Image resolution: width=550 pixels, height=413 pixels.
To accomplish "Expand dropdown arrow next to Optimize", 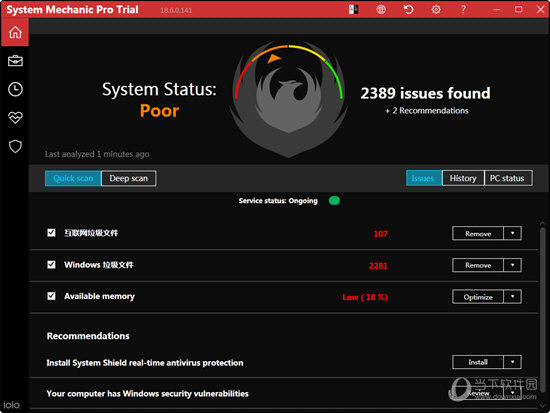I will click(512, 297).
